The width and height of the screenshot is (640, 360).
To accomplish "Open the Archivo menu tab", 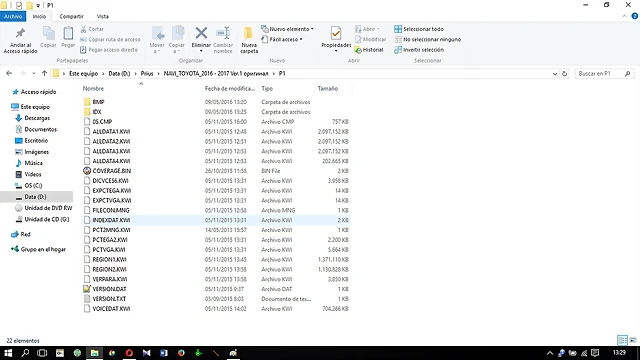I will point(13,16).
